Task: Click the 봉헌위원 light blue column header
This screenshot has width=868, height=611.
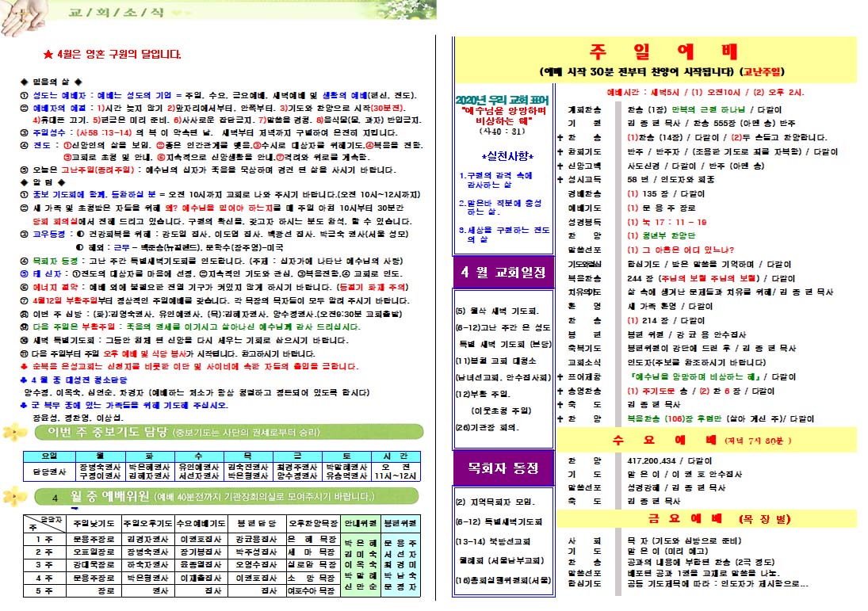Action: click(397, 524)
